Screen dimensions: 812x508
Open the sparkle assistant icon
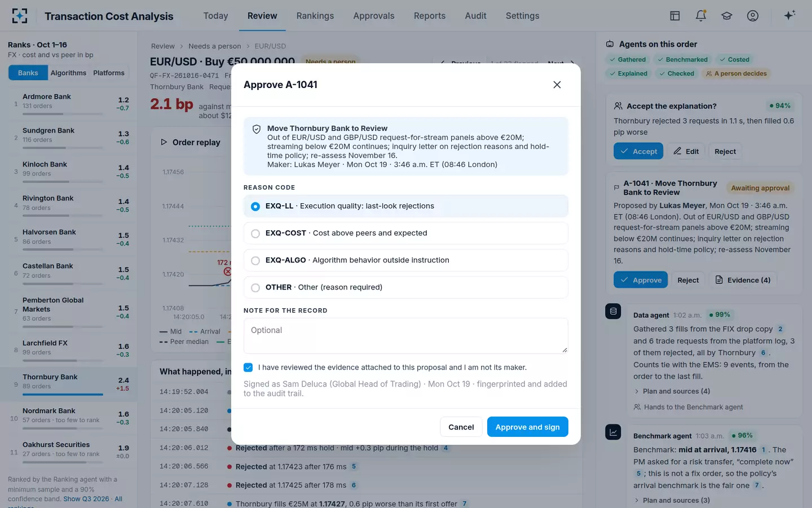789,15
